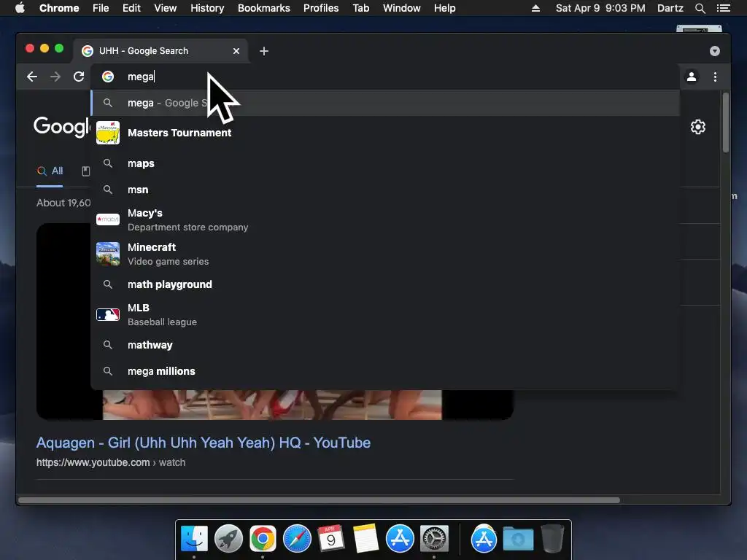This screenshot has width=747, height=560.
Task: Click the magnifier icon beside mathway
Action: (108, 345)
